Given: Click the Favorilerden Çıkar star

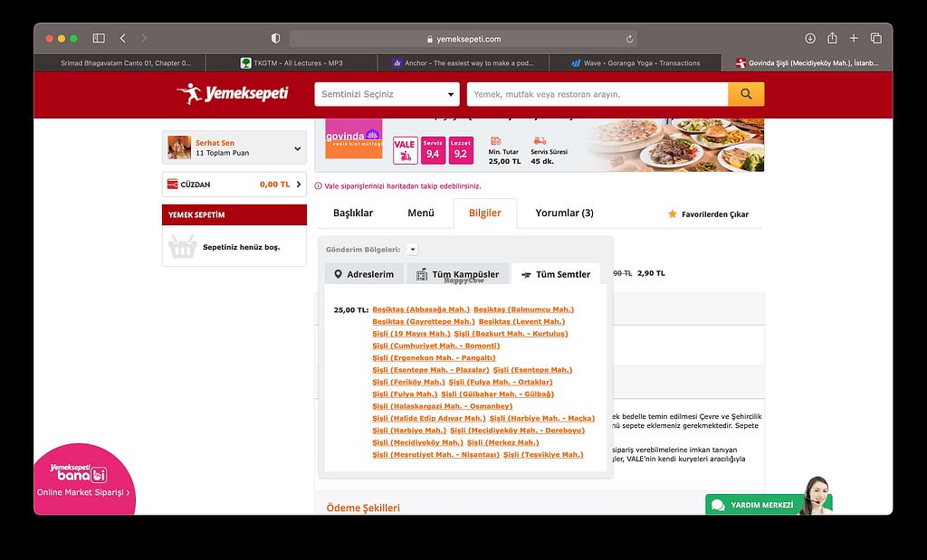Looking at the screenshot, I should point(672,214).
